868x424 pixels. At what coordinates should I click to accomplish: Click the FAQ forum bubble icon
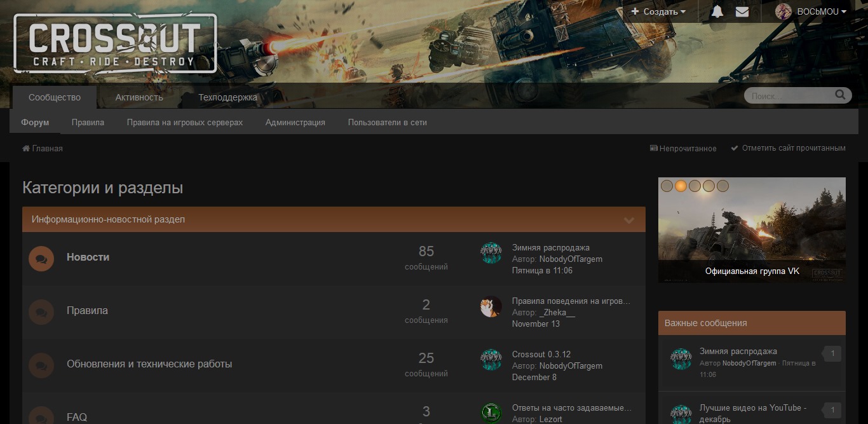click(x=41, y=414)
